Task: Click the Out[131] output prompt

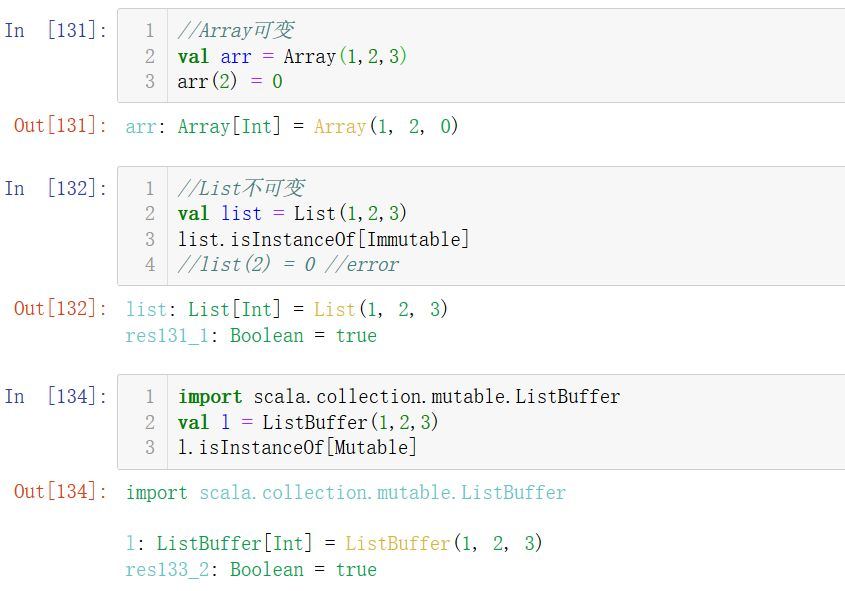Action: (60, 126)
